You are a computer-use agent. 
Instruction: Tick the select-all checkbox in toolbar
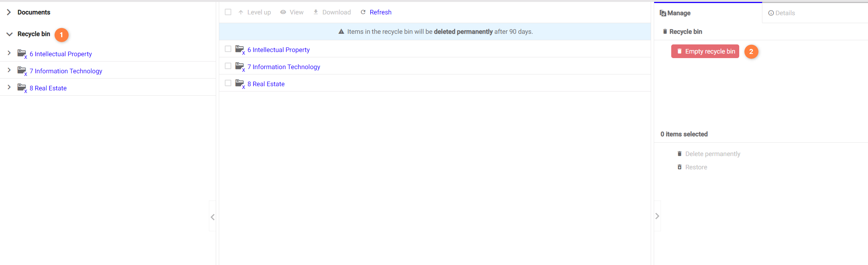(x=228, y=12)
